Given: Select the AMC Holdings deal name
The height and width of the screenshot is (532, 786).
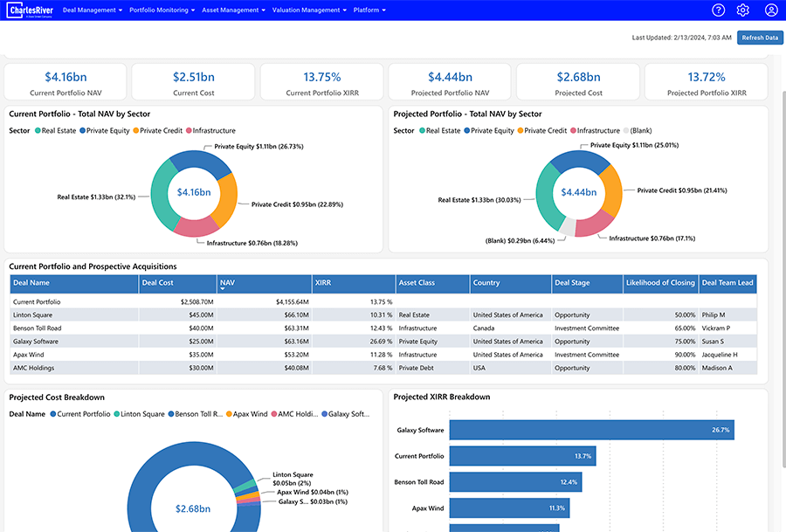Looking at the screenshot, I should click(x=33, y=368).
